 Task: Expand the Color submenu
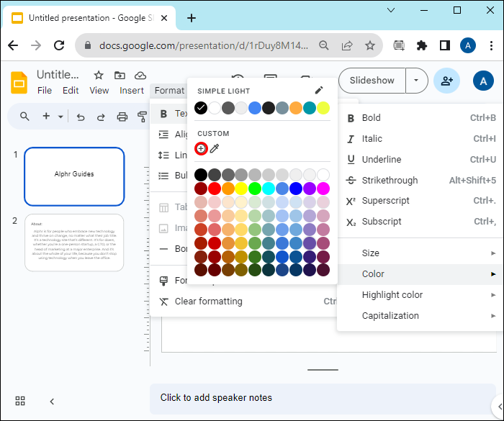pos(420,274)
